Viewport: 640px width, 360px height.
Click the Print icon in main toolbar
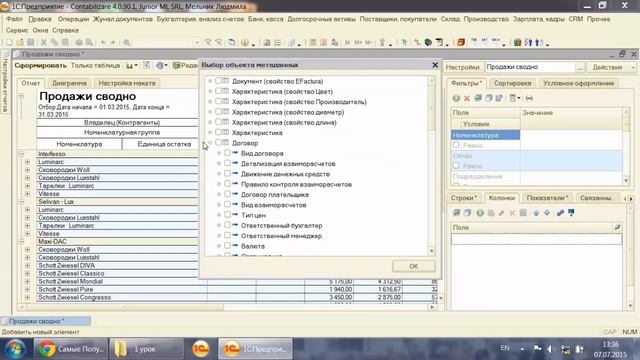tap(79, 42)
